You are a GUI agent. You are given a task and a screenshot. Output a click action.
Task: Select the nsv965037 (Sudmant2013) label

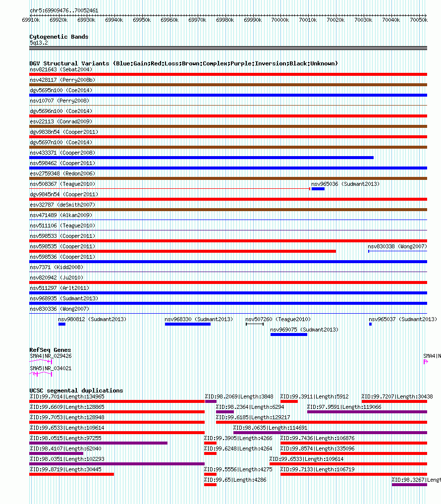pyautogui.click(x=403, y=319)
